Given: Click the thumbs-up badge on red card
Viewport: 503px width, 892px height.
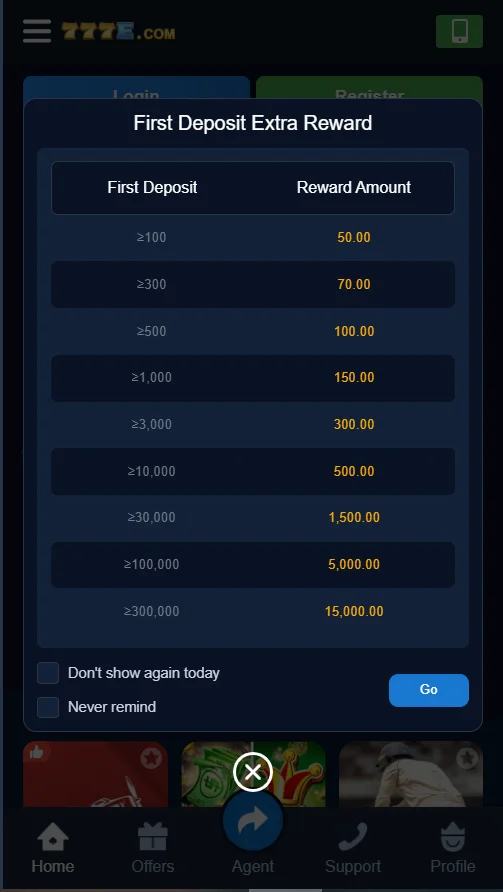Looking at the screenshot, I should (37, 753).
